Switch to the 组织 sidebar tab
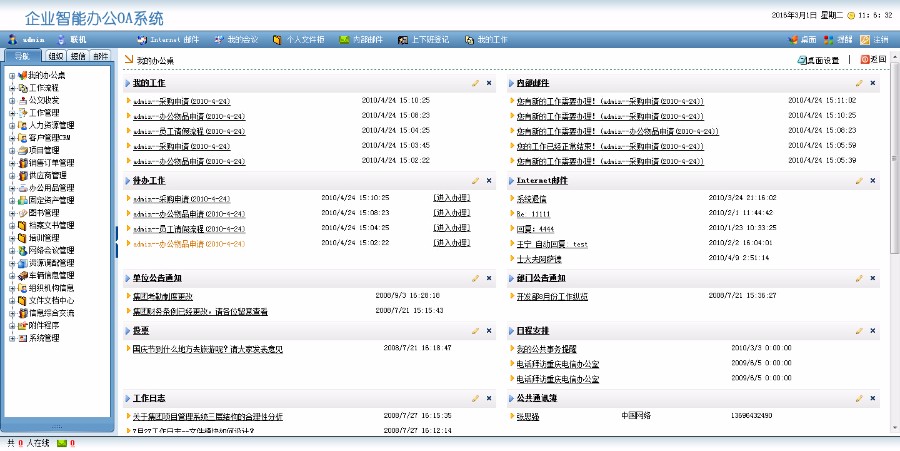Viewport: 900px width, 451px height. (x=56, y=56)
